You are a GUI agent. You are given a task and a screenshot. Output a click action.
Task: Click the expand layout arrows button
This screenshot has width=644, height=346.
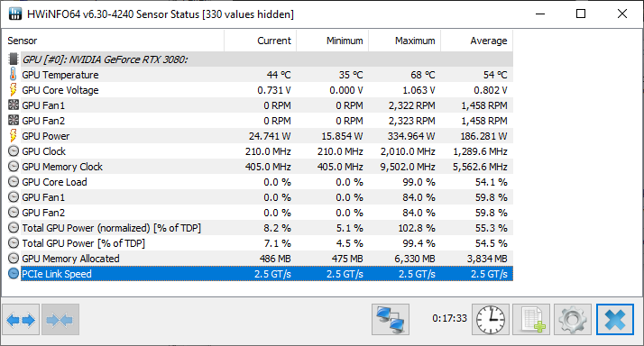coord(21,319)
